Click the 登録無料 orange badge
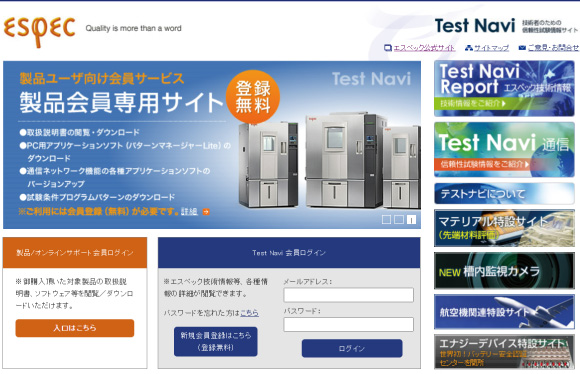The width and height of the screenshot is (580, 374). coord(253,97)
